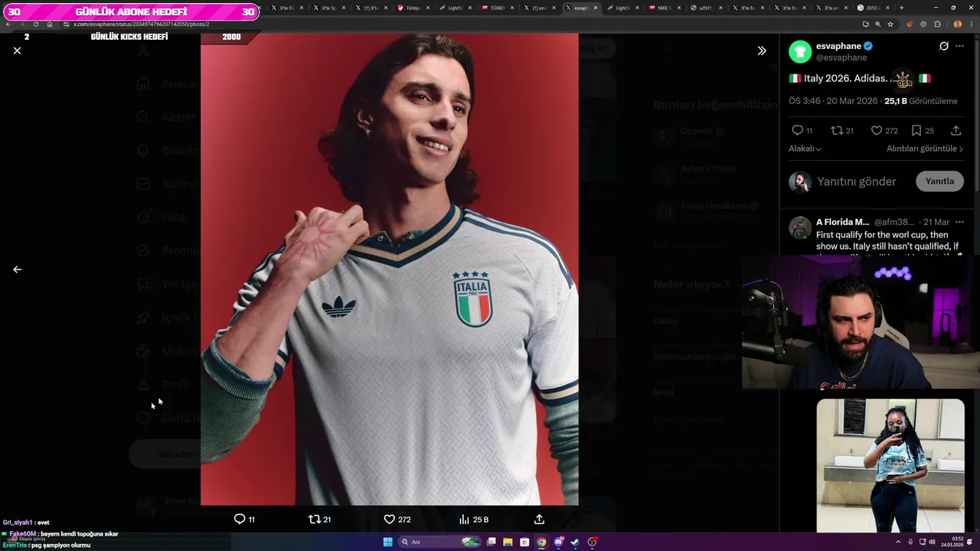The image size is (980, 551).
Task: Click the browser address bar URL
Action: coord(141,24)
